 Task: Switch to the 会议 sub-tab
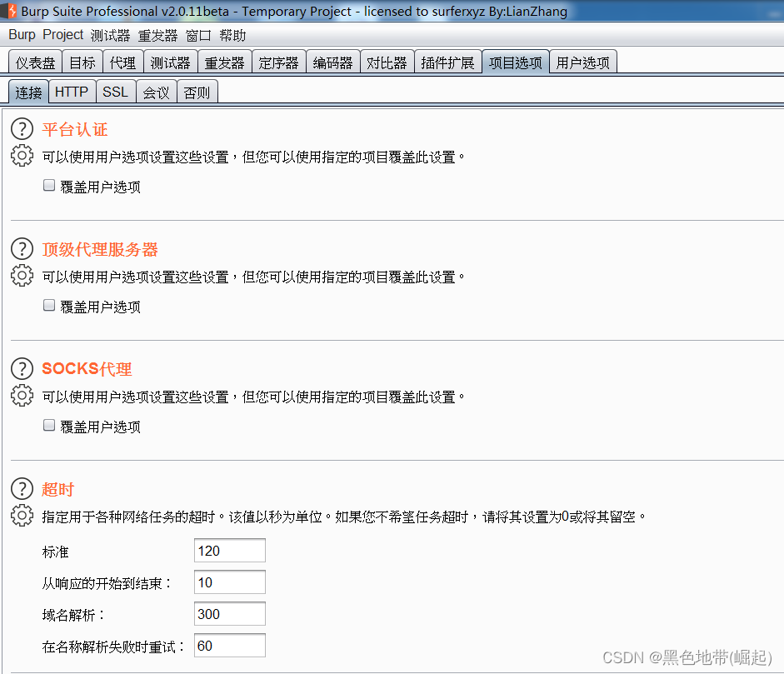tap(157, 92)
